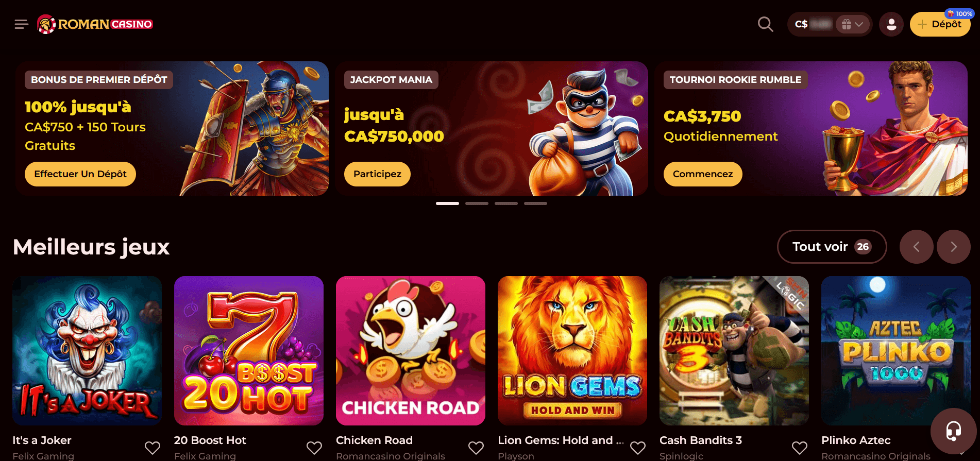Click Effectuer Un Dépôt button

tap(80, 174)
